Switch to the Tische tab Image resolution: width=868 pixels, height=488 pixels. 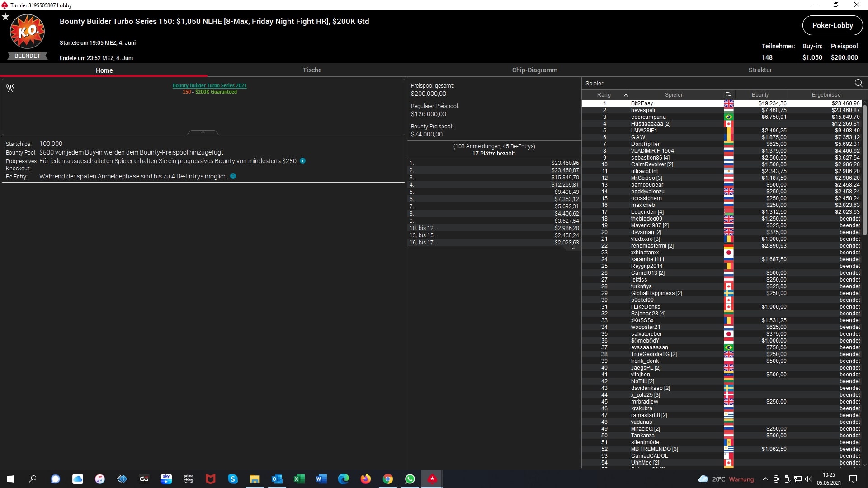(x=312, y=70)
